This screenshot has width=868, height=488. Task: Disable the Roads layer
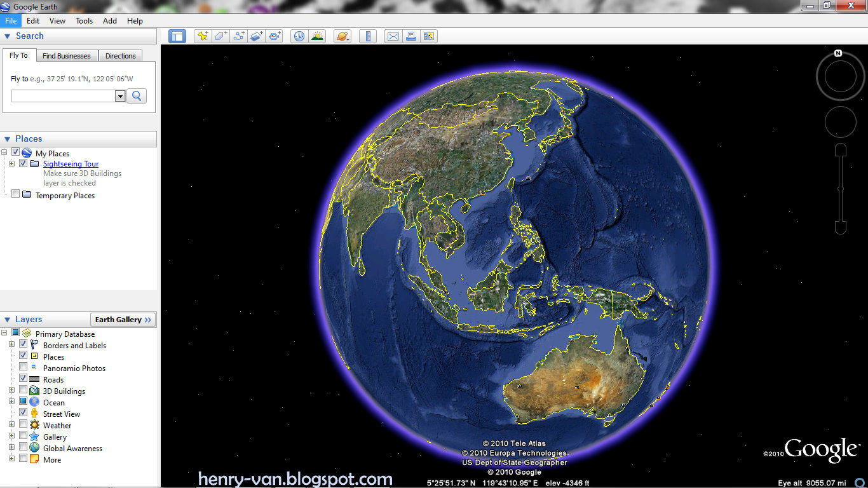[x=24, y=379]
